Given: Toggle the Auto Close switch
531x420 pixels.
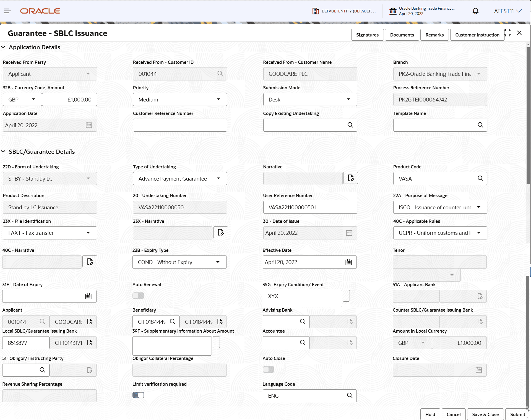Looking at the screenshot, I should click(x=268, y=369).
